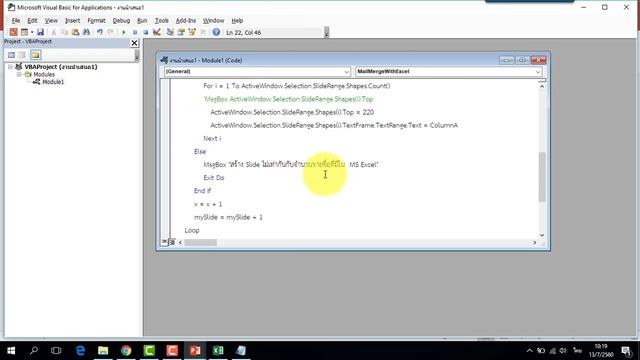Image resolution: width=640 pixels, height=360 pixels.
Task: Open the Project Explorer toolbar icon
Action: (x=170, y=32)
